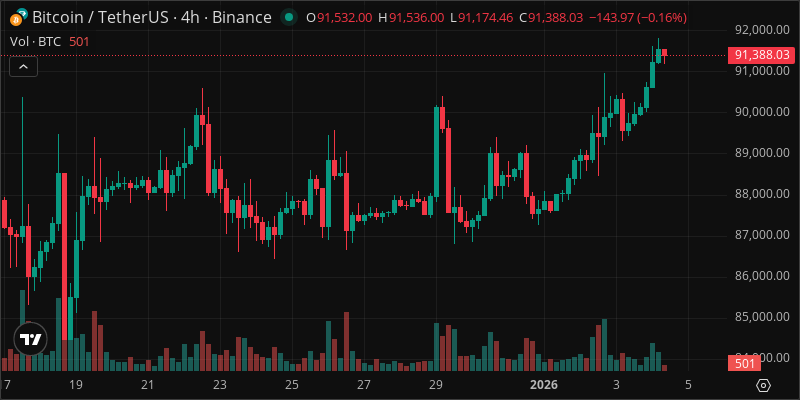Click the tall green candle on the 29th
Viewport: 800px width, 400px height.
[437, 152]
